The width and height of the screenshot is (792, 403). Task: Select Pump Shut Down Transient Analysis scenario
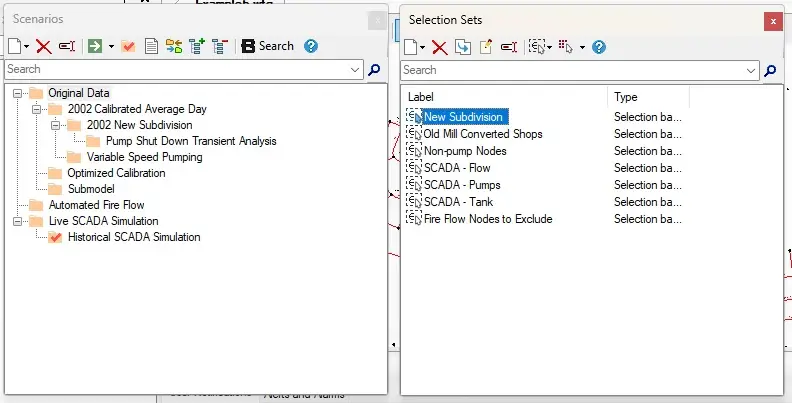191,141
